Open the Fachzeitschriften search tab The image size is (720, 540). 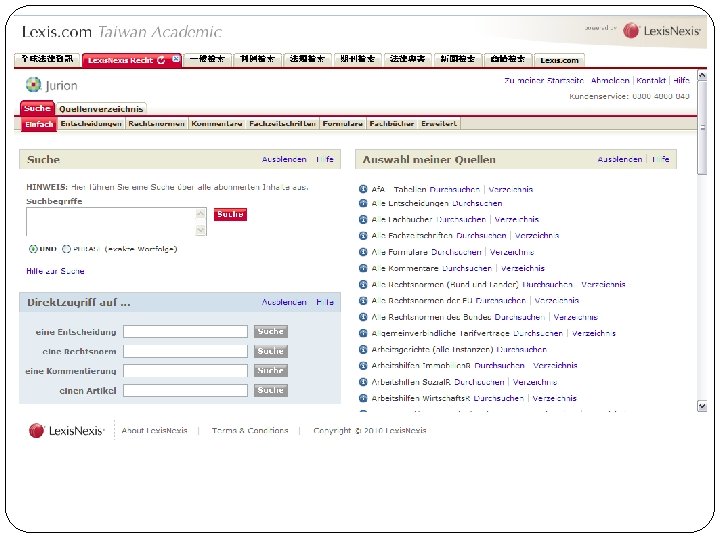[x=282, y=124]
